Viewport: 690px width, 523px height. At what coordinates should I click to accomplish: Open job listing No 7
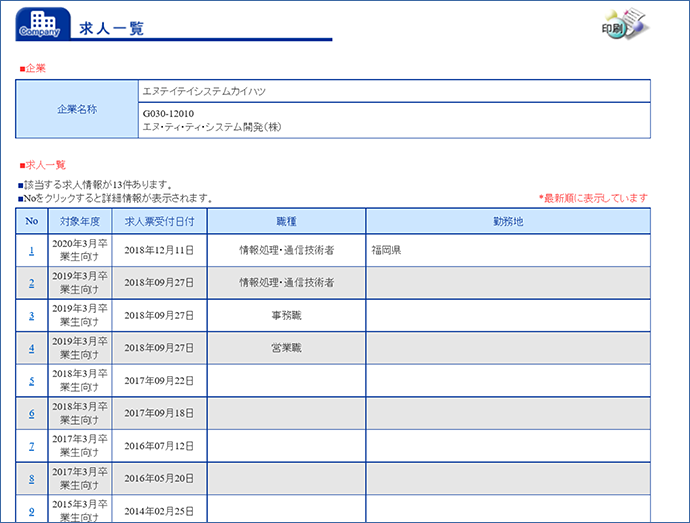click(32, 446)
